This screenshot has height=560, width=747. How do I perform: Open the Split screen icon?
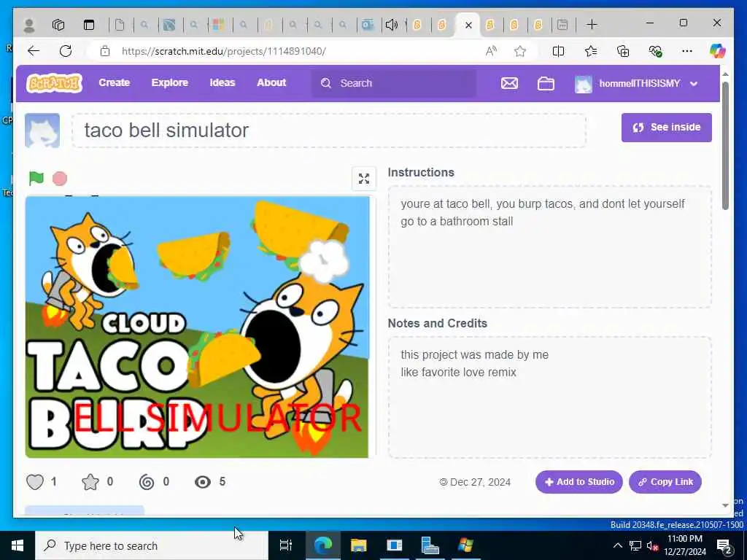point(558,51)
